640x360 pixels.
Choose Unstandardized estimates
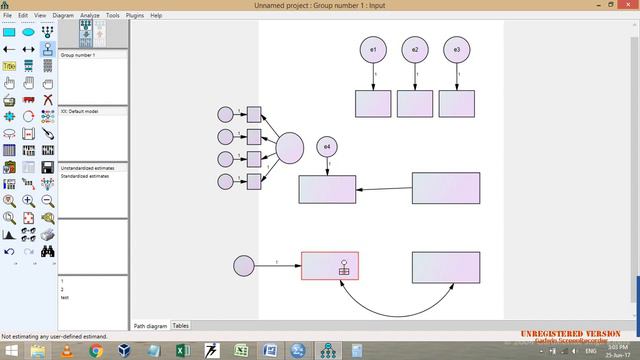(x=87, y=168)
